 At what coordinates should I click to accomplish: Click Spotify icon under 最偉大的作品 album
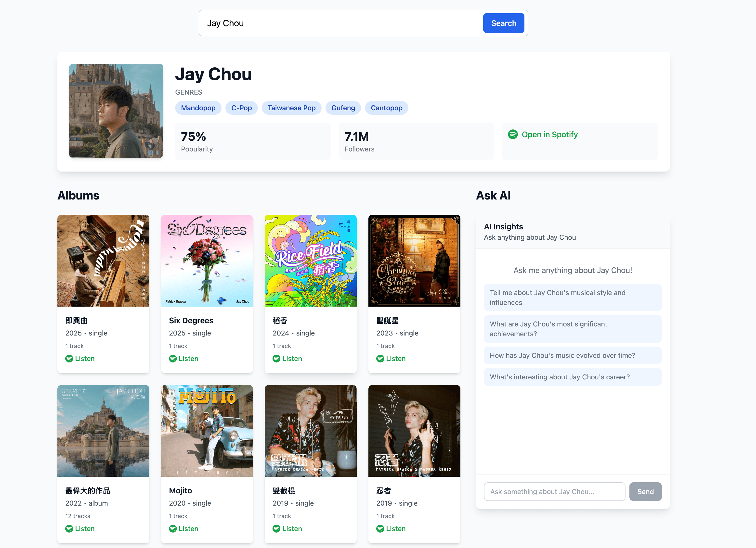69,529
